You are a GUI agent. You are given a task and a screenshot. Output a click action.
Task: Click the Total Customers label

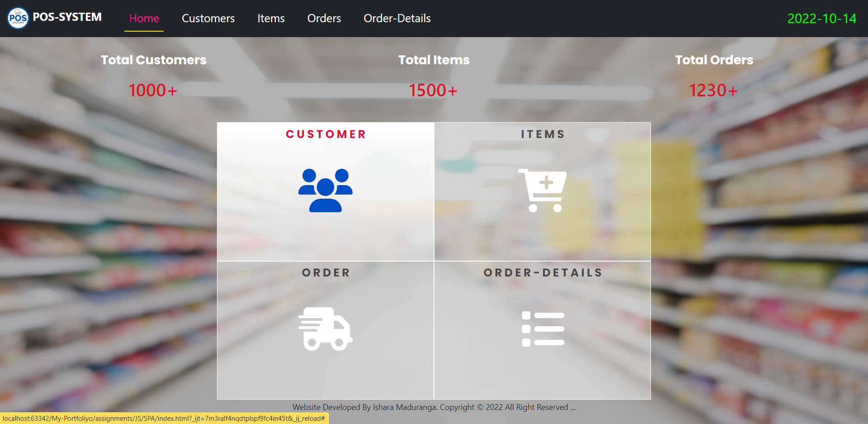pyautogui.click(x=154, y=60)
